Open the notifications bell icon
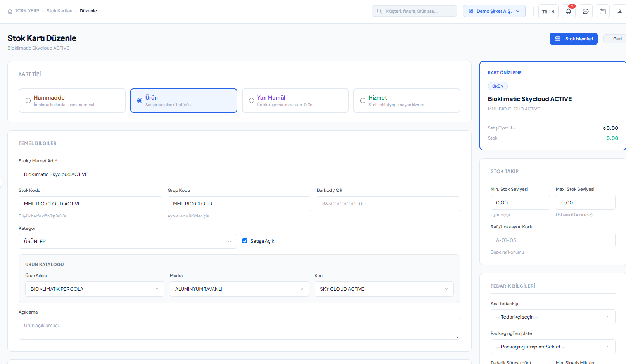The width and height of the screenshot is (626, 364). tap(569, 11)
